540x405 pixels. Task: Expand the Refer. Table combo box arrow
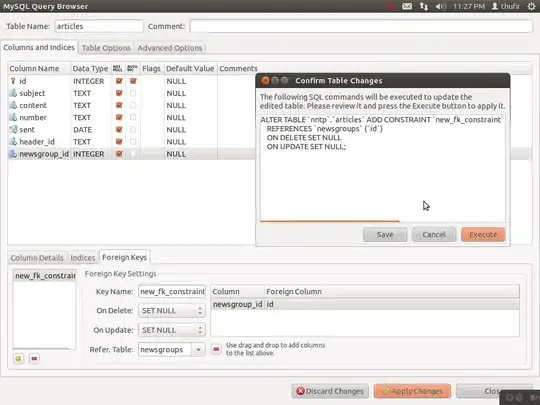(198, 350)
